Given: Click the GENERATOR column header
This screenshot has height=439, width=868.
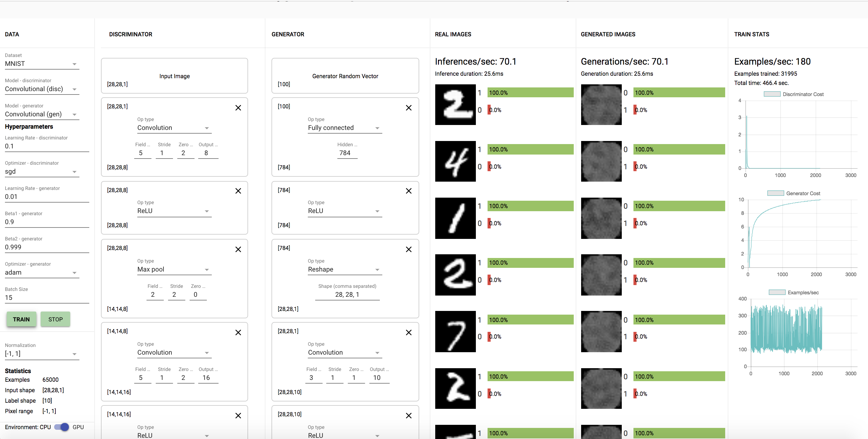Looking at the screenshot, I should (x=288, y=34).
